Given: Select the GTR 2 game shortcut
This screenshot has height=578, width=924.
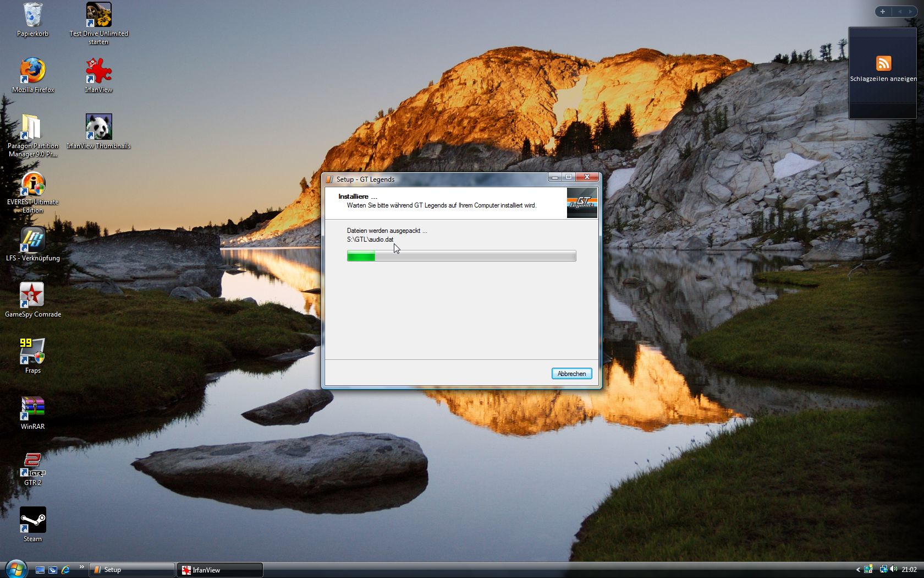Looking at the screenshot, I should (x=32, y=469).
